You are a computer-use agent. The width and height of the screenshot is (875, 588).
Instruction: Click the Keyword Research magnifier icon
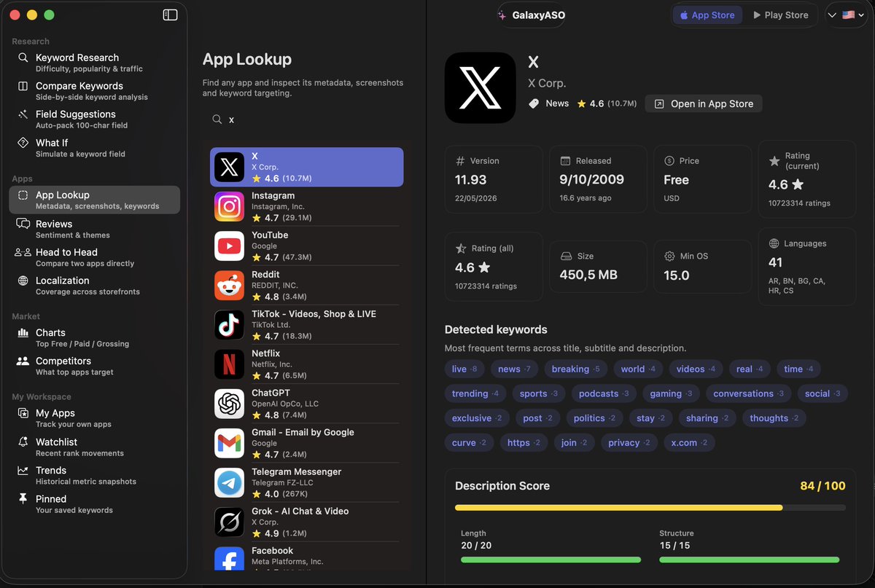pyautogui.click(x=23, y=58)
